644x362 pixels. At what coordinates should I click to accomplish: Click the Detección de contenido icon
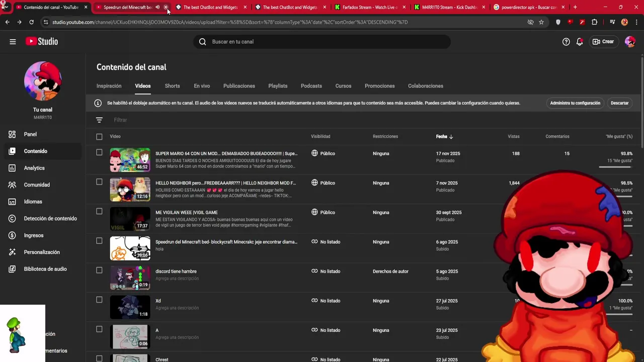[x=12, y=218]
